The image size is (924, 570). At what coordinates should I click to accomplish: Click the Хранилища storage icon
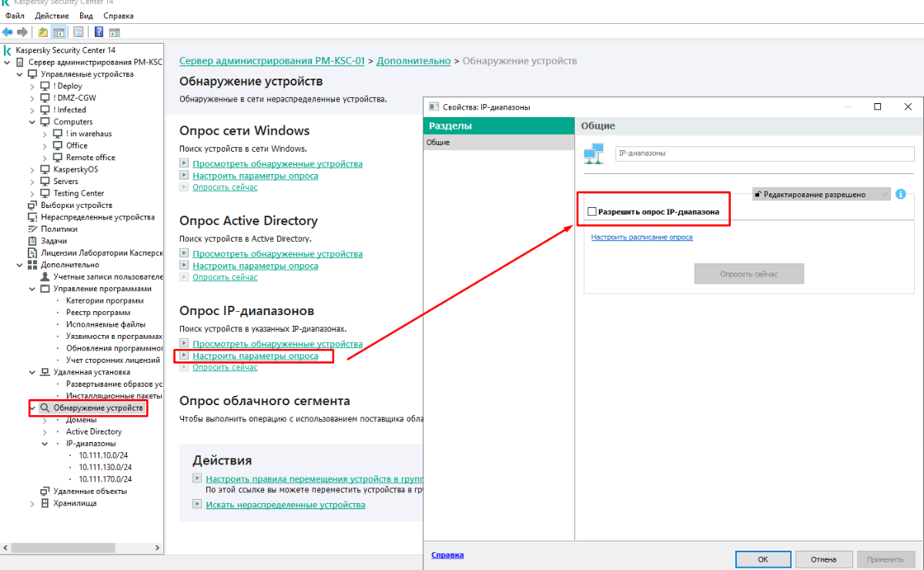[x=45, y=503]
